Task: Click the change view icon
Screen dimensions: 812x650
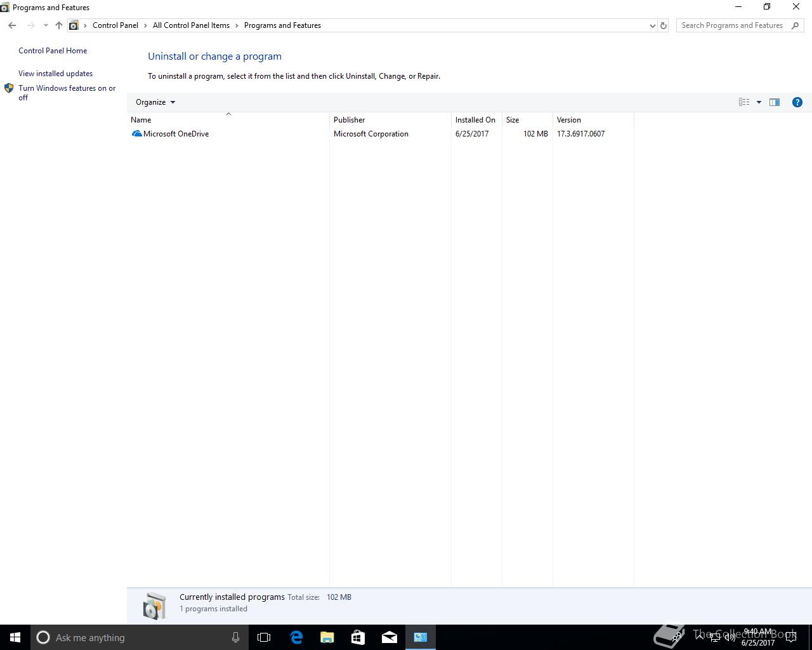Action: [744, 102]
